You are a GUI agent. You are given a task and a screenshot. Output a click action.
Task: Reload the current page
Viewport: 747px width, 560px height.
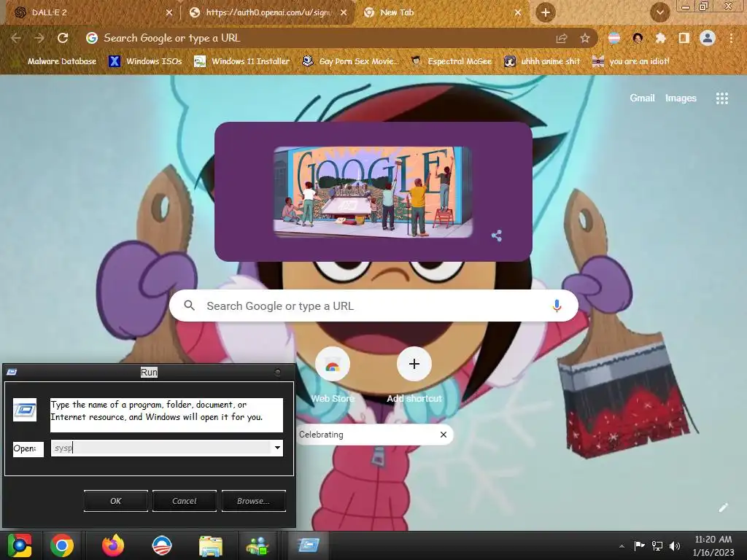pyautogui.click(x=63, y=38)
